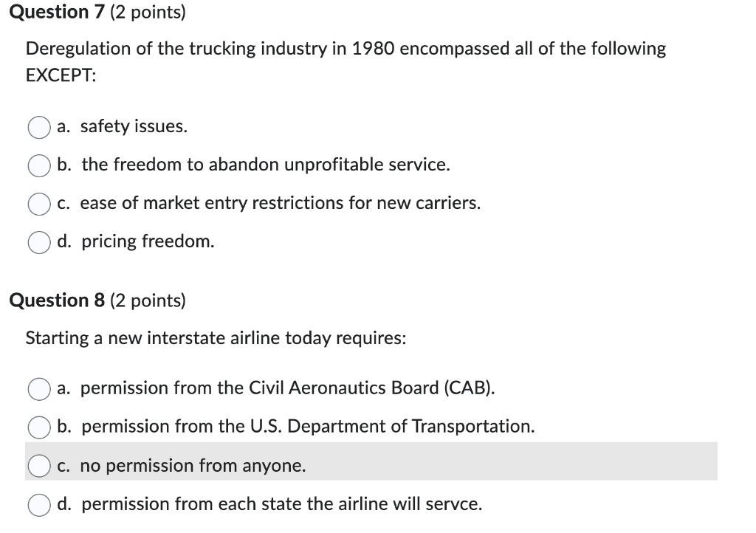Choose answer b. U.S. Department of Transportation
Viewport: 756px width, 533px height.
[x=38, y=427]
